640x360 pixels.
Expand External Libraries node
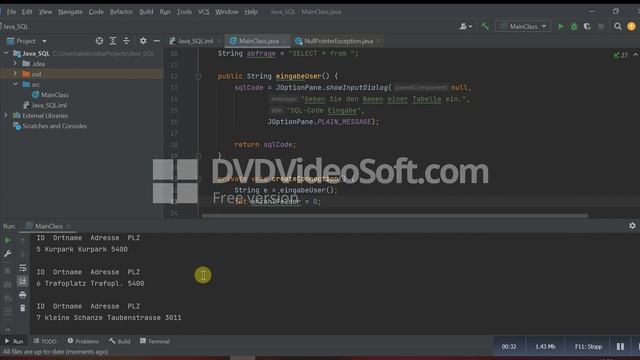click(6, 116)
